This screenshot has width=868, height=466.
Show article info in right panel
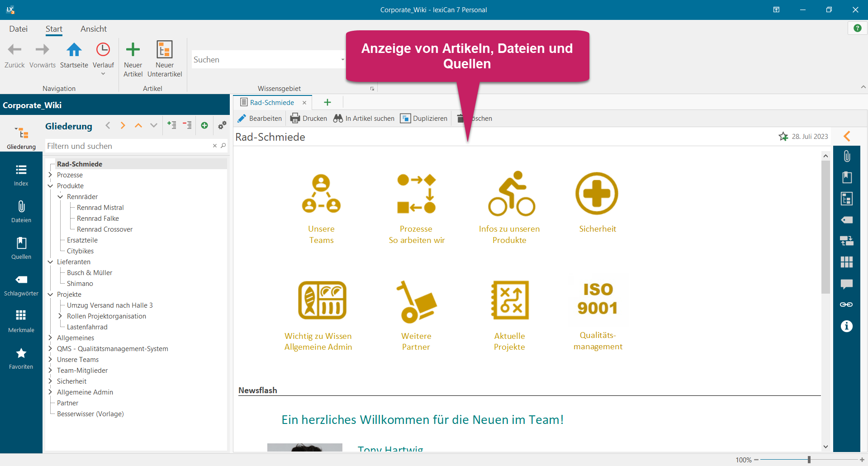847,326
